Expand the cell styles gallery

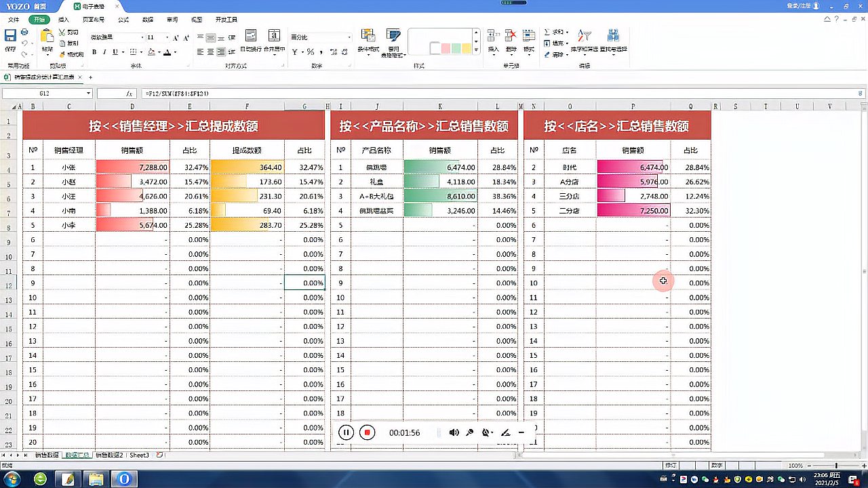pos(476,50)
